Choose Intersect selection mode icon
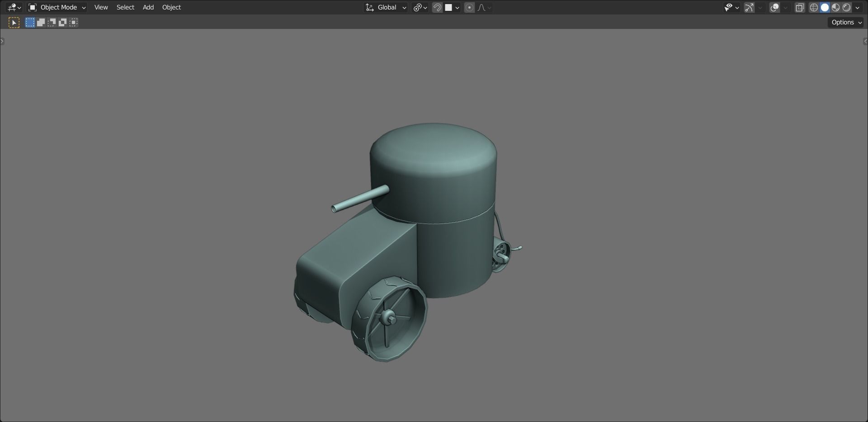The width and height of the screenshot is (868, 422). point(73,22)
